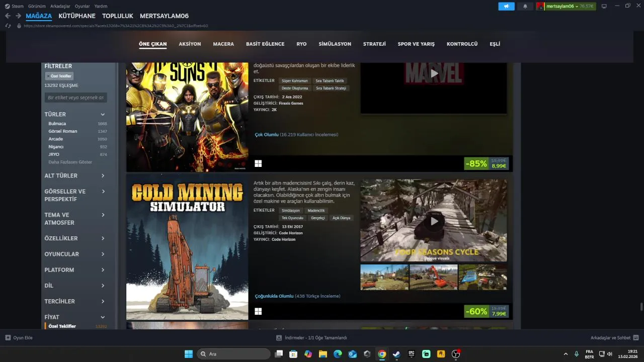This screenshot has width=644, height=362.
Task: Click the Steam logo in menu bar
Action: (x=7, y=6)
